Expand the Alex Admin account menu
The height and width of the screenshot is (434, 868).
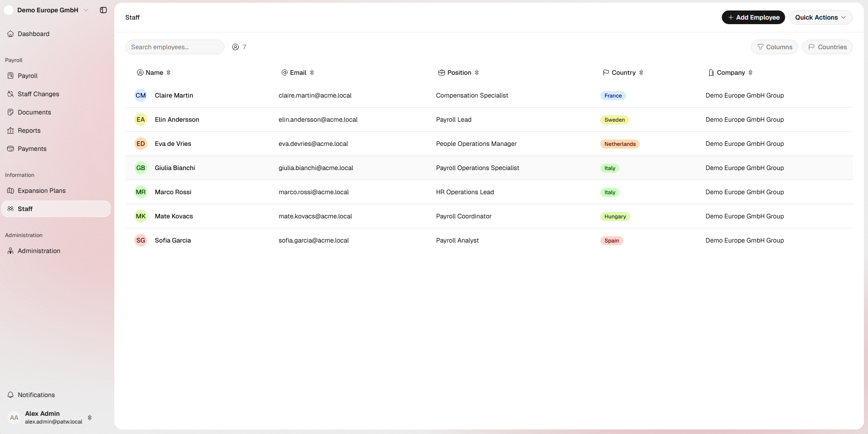[90, 418]
